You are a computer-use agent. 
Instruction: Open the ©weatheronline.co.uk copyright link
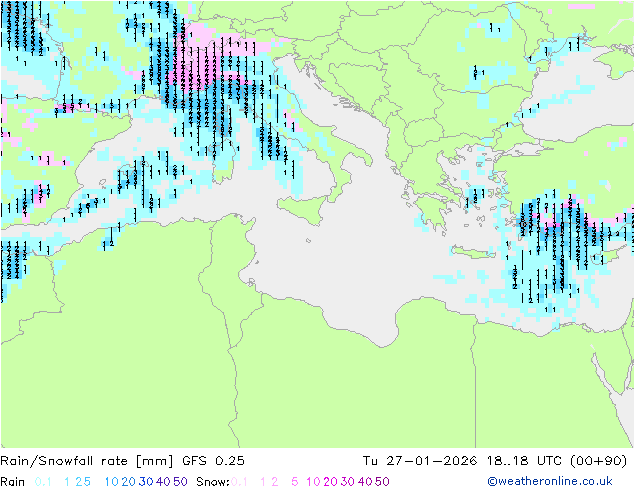(550, 481)
